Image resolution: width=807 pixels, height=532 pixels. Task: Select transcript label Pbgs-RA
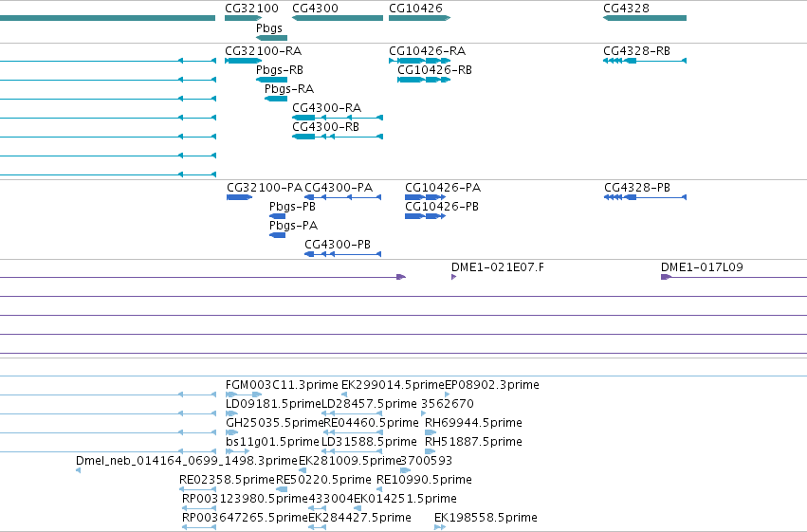(289, 89)
